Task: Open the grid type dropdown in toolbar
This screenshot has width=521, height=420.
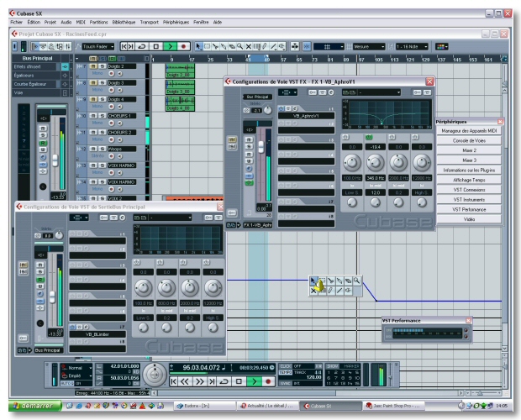Action: [329, 47]
